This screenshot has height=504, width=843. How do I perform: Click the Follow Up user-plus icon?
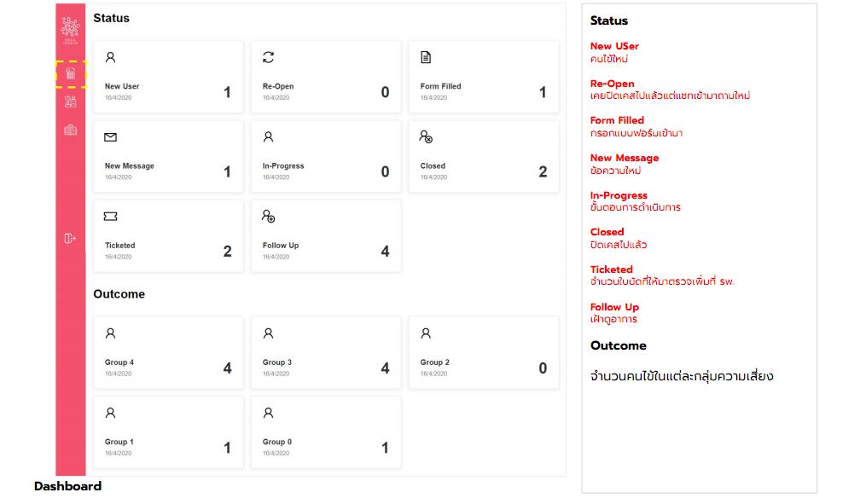click(x=268, y=216)
